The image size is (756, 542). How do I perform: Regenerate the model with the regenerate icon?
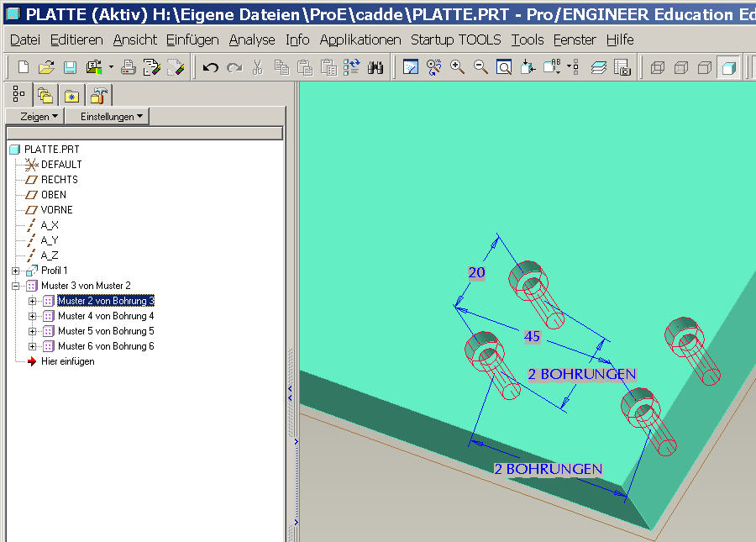click(352, 67)
